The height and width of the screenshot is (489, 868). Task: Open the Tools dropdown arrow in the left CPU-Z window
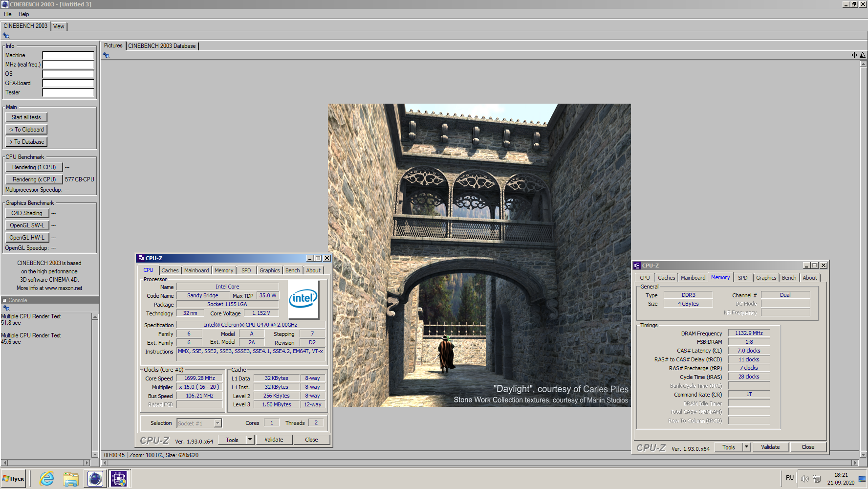coord(250,440)
